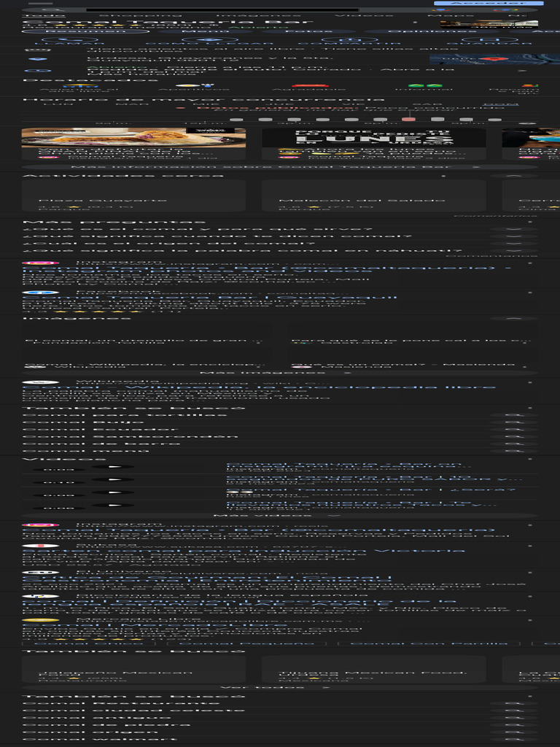Open the Fotos tab of the restaurant
This screenshot has width=560, height=747.
click(x=309, y=32)
